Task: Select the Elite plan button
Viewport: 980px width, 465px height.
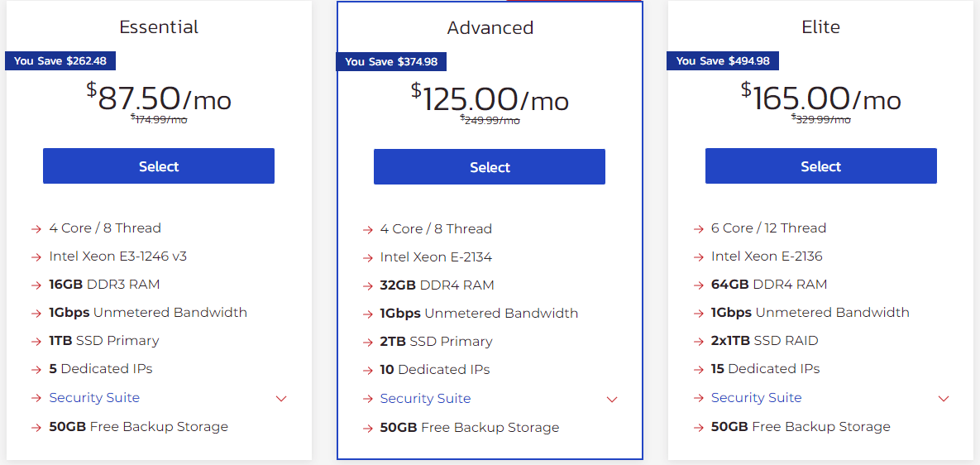Action: pos(820,166)
